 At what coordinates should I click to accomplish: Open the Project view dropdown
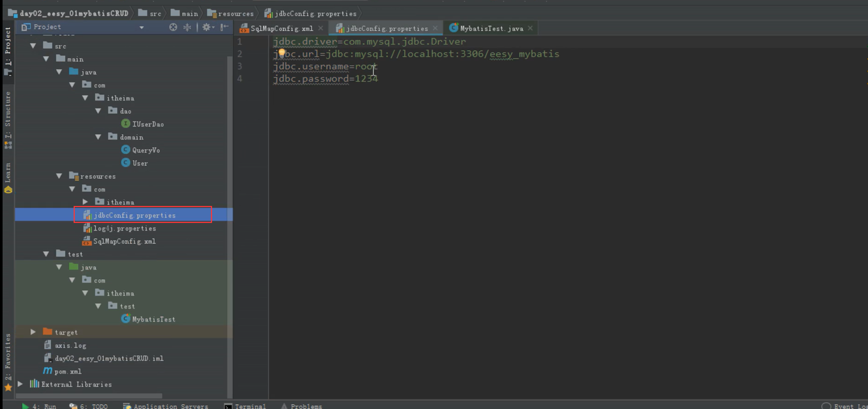click(141, 27)
